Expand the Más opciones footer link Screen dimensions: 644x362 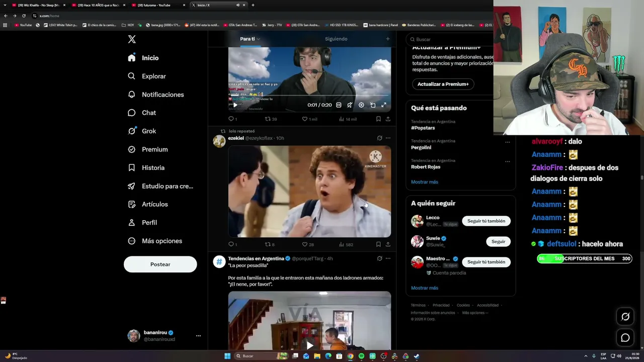pyautogui.click(x=475, y=313)
